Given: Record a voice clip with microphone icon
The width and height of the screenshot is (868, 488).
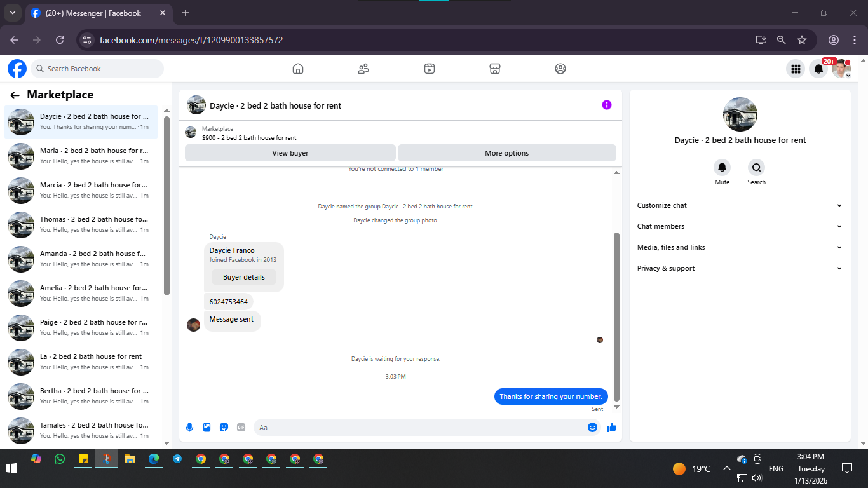Looking at the screenshot, I should [189, 428].
